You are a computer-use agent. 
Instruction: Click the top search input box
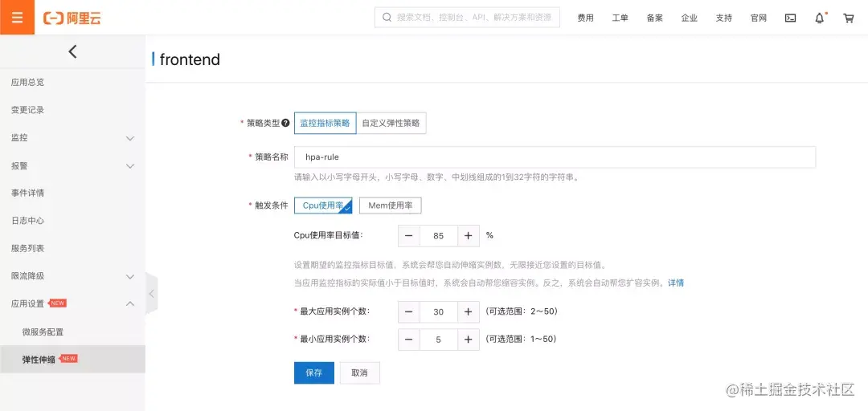point(467,18)
